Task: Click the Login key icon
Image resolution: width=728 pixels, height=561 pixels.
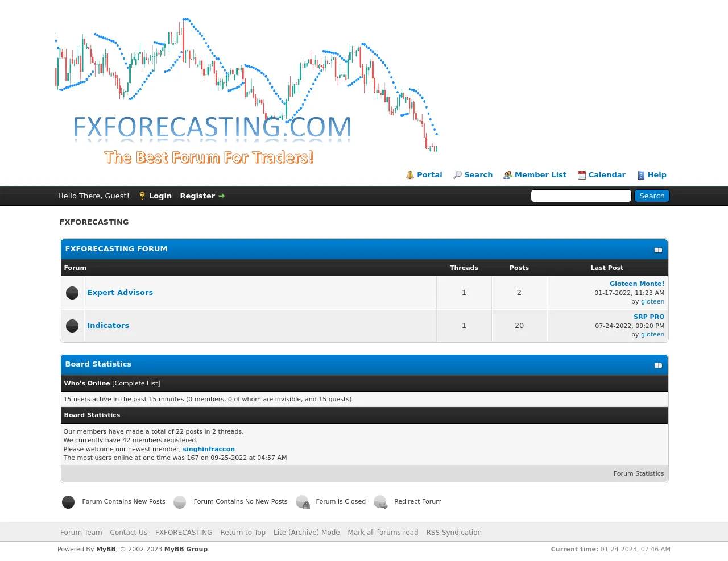Action: (x=142, y=196)
